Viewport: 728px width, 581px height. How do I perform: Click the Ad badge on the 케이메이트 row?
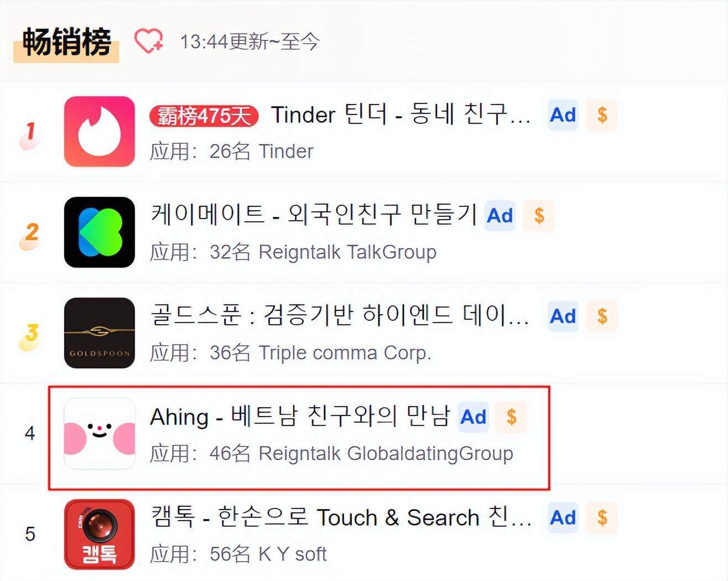point(500,216)
